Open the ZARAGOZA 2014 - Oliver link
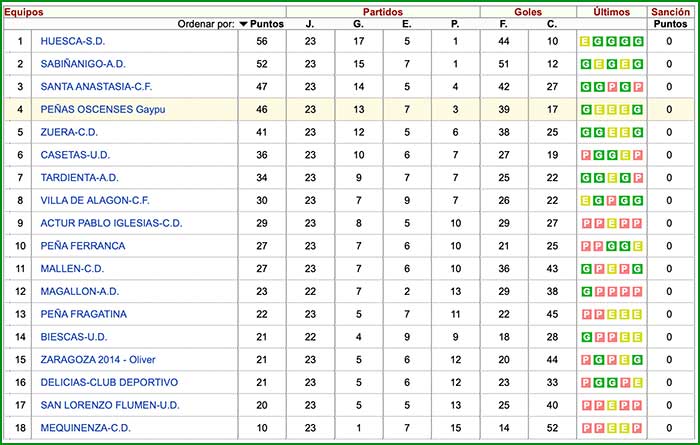 [x=99, y=359]
